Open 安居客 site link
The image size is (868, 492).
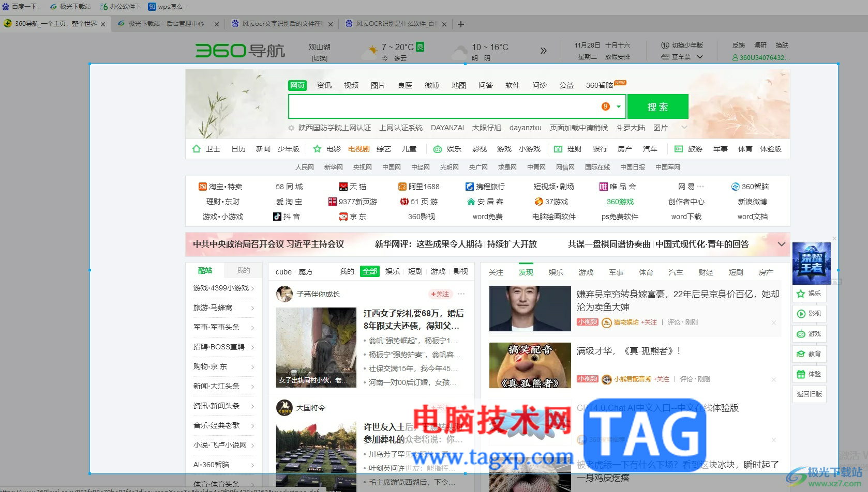click(485, 202)
